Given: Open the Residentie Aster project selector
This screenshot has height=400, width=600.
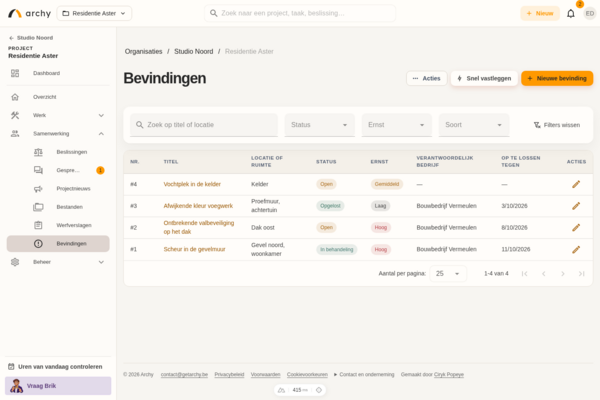Looking at the screenshot, I should click(x=94, y=13).
